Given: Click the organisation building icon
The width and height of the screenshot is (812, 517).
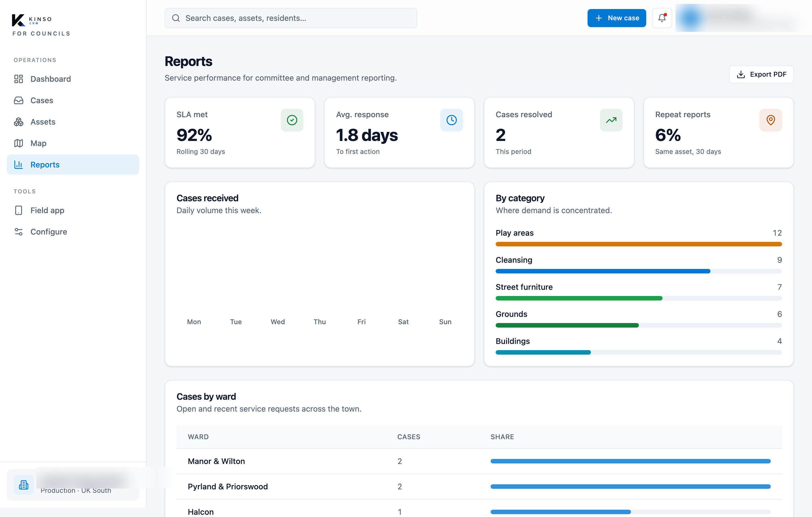Looking at the screenshot, I should (x=24, y=485).
